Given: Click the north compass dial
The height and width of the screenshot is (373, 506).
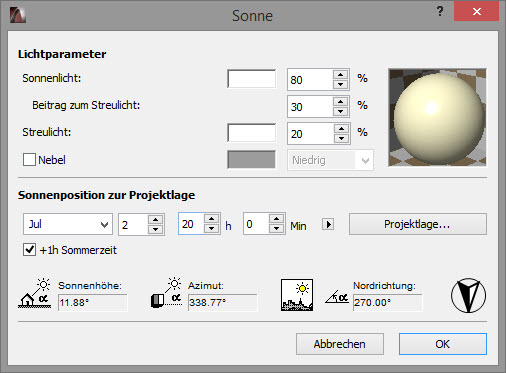Looking at the screenshot, I should pyautogui.click(x=468, y=295).
